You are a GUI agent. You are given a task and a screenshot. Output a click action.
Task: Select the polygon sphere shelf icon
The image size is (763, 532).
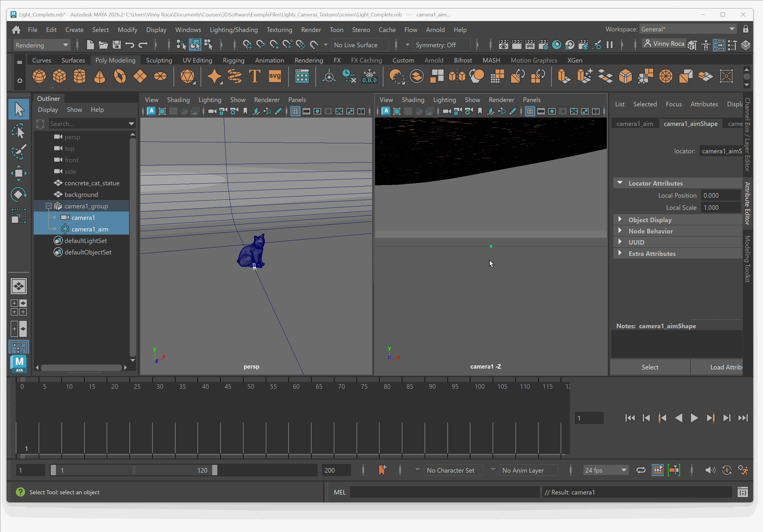tap(39, 76)
